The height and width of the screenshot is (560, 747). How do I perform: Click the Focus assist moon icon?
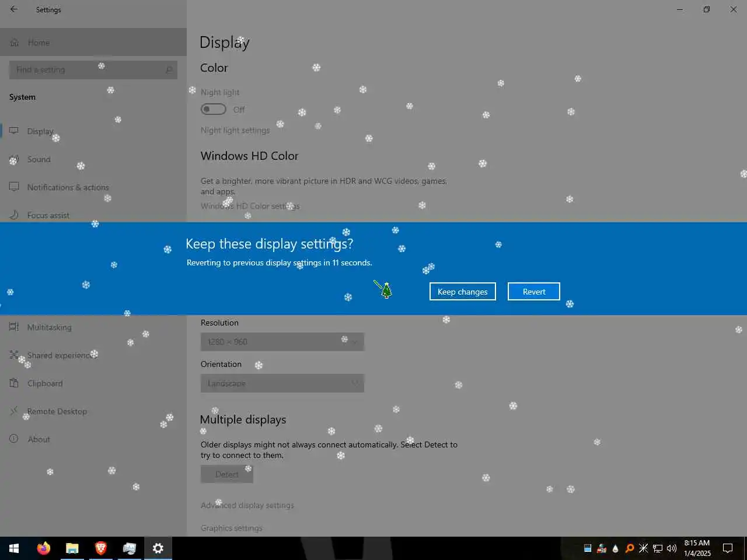[14, 215]
